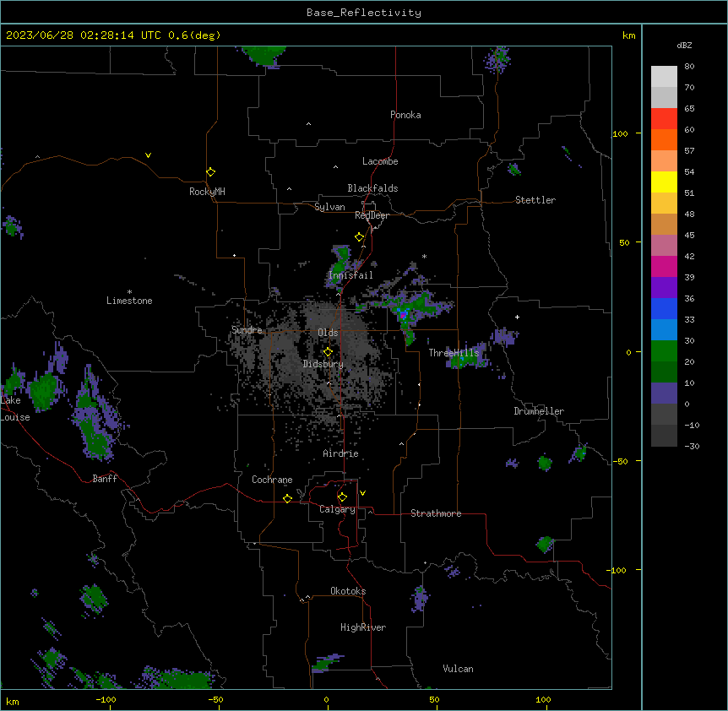Screen dimensions: 728x711
Task: Click the white asterisk marker northeast of Innisfail
Action: 424,256
